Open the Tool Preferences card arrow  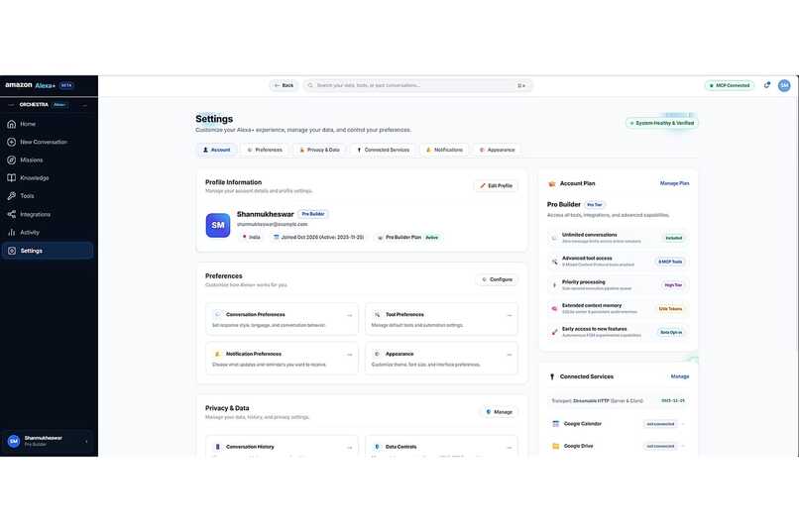pyautogui.click(x=510, y=315)
